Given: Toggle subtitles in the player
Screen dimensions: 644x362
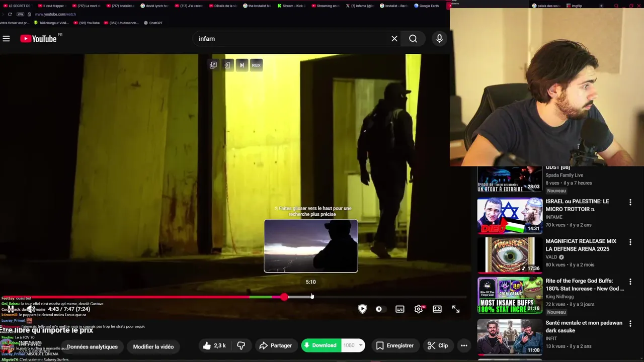Looking at the screenshot, I should 400,309.
